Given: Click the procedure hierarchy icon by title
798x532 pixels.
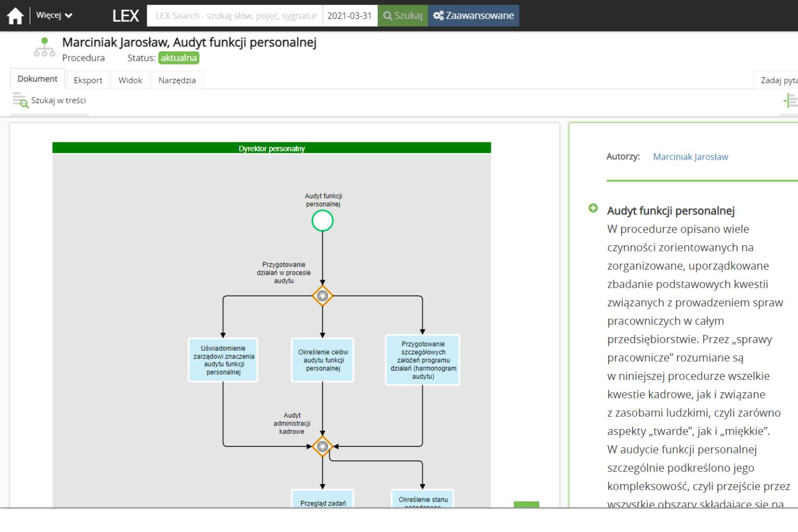Looking at the screenshot, I should (x=44, y=47).
